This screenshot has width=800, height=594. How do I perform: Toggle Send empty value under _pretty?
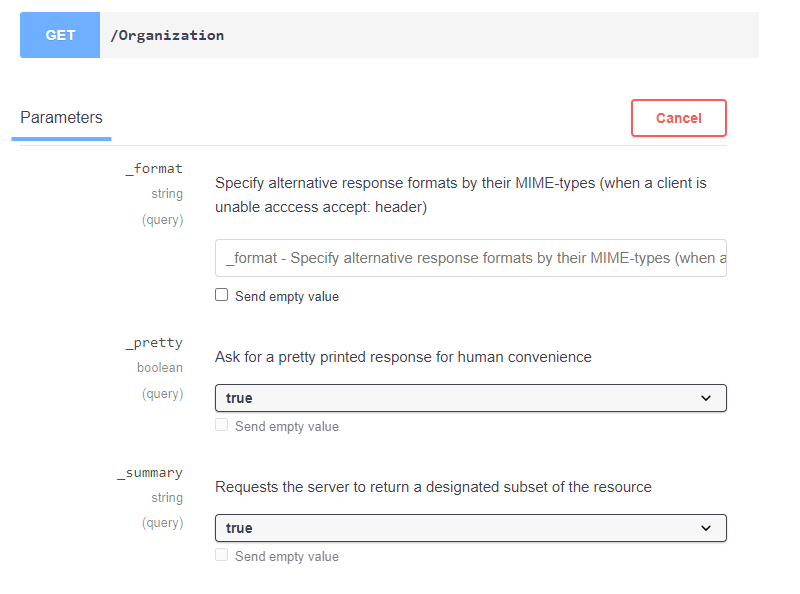click(221, 425)
